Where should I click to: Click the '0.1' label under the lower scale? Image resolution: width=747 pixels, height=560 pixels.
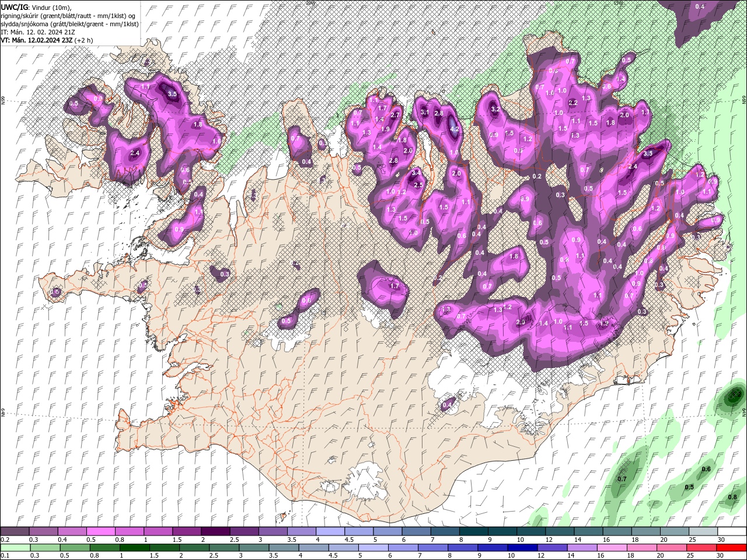tap(5, 555)
